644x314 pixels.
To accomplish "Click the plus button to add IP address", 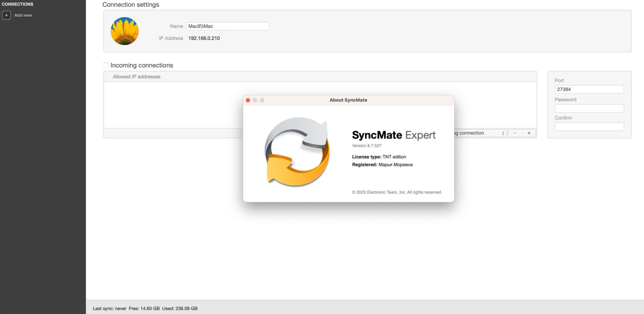I will point(529,133).
